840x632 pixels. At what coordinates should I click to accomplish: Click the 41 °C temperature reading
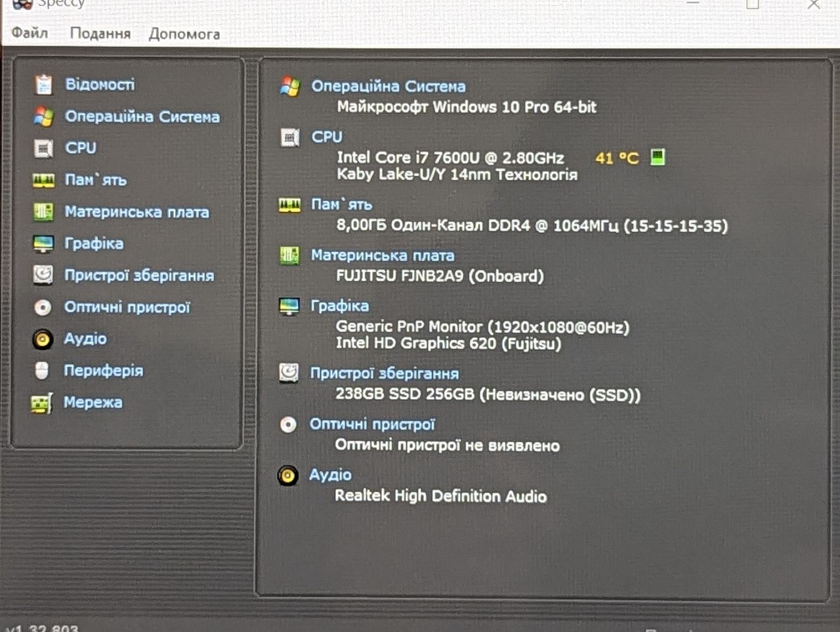617,158
